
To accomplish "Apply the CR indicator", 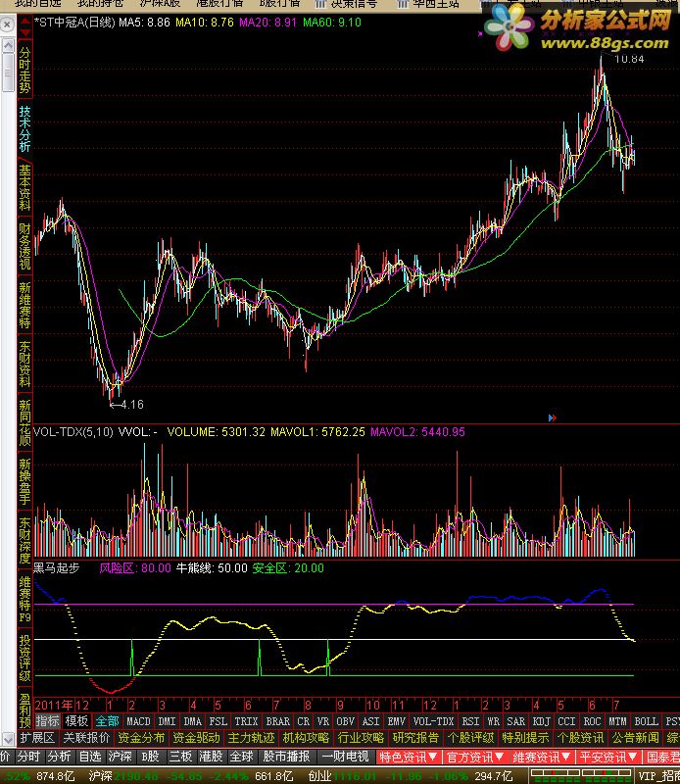I will click(304, 721).
